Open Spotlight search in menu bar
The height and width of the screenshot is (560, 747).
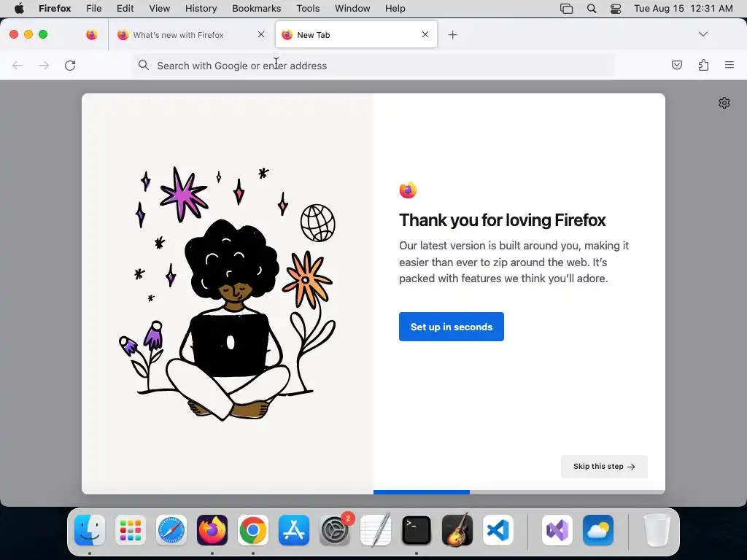click(592, 9)
